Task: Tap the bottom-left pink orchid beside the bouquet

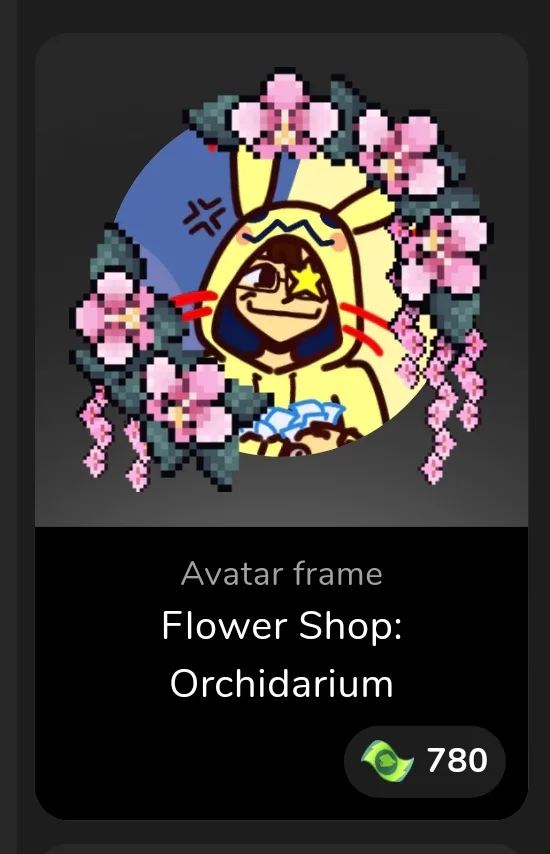Action: pyautogui.click(x=187, y=400)
